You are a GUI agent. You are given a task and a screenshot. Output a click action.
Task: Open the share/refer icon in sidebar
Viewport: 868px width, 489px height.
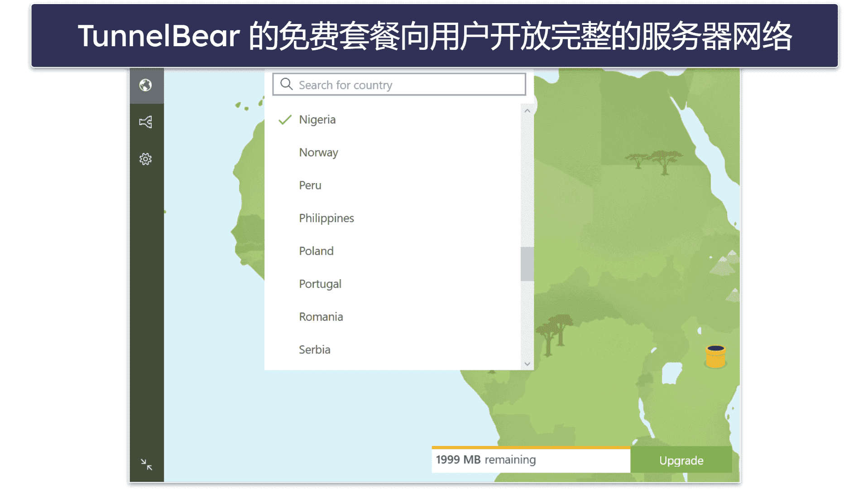coord(145,122)
